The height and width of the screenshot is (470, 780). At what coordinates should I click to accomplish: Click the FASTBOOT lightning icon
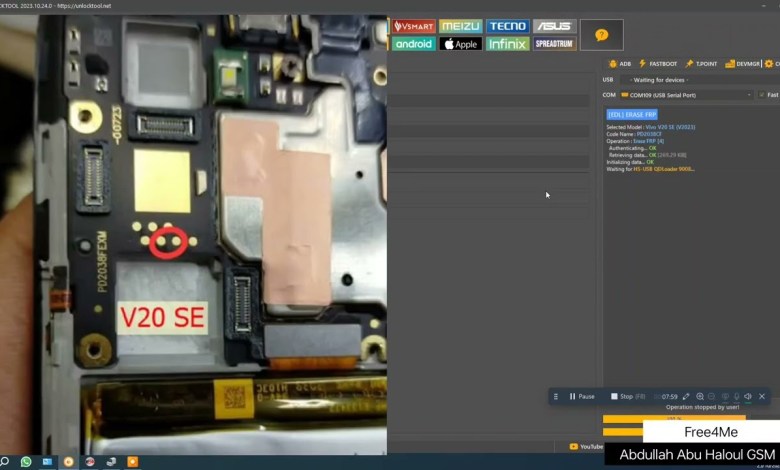[x=658, y=64]
